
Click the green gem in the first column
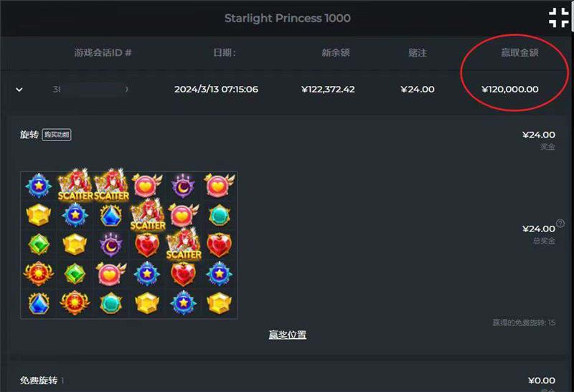pos(39,244)
